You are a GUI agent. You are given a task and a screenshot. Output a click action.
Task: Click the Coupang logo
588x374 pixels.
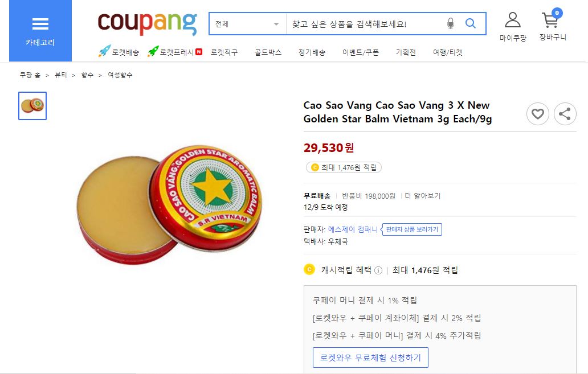(x=147, y=23)
